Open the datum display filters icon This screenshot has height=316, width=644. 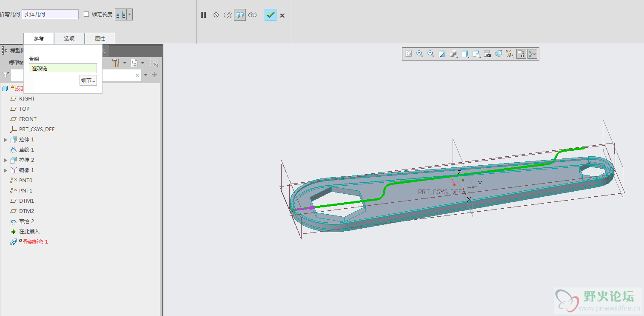click(510, 54)
